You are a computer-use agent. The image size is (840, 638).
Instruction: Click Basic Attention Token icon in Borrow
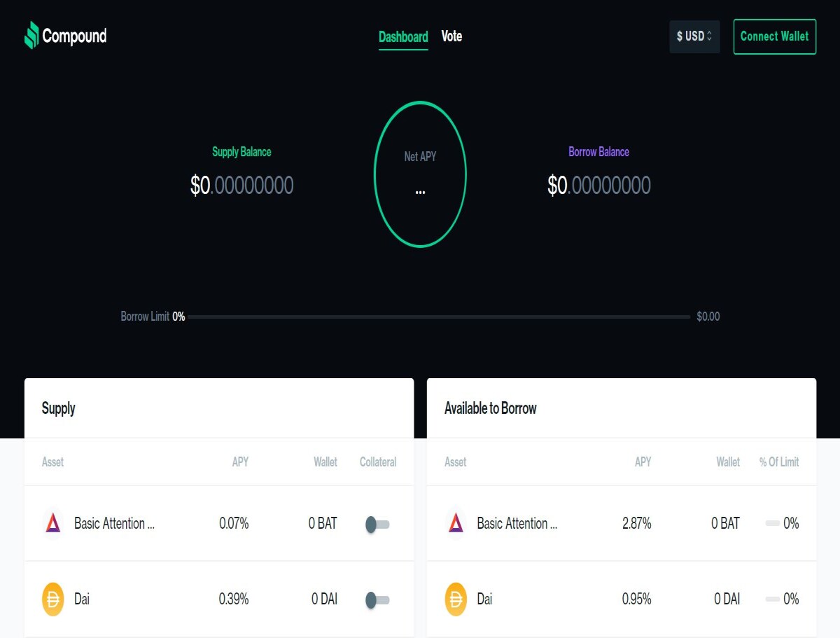[x=456, y=523]
